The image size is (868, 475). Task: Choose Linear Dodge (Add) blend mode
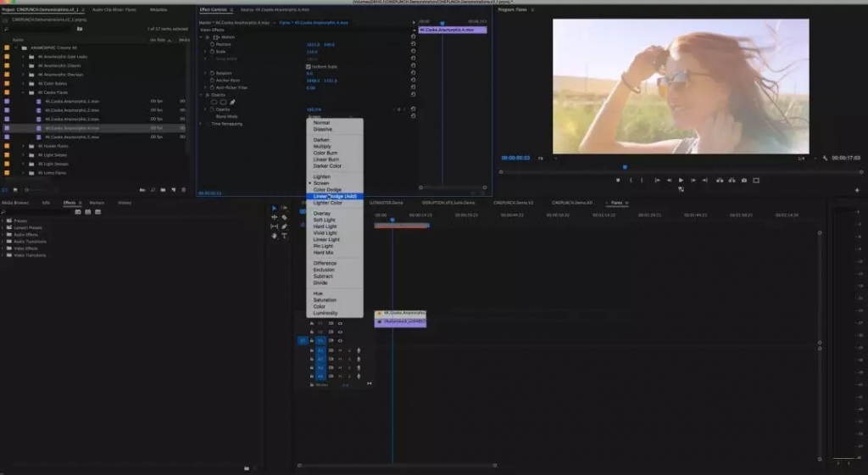335,196
